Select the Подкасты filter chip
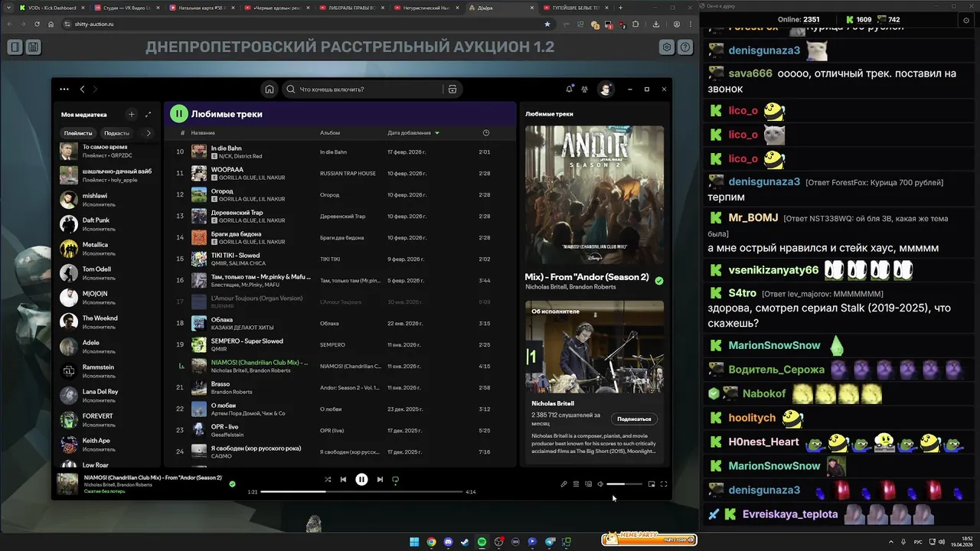The height and width of the screenshot is (551, 980). pyautogui.click(x=117, y=133)
